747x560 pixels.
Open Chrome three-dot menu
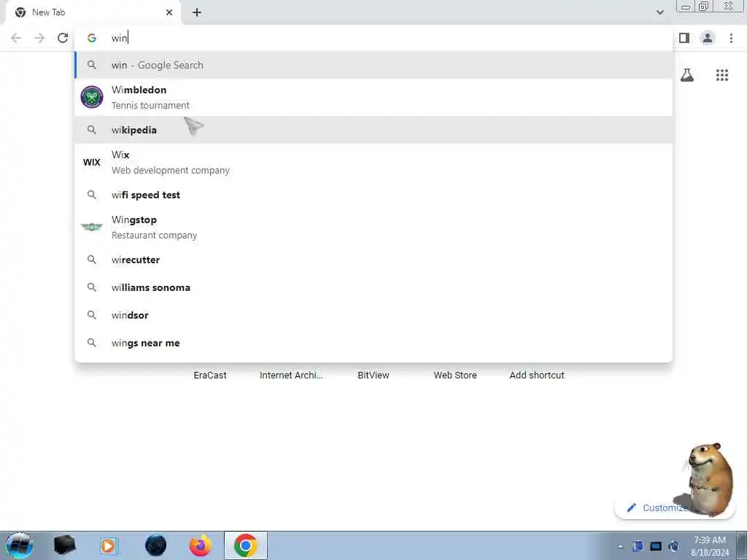tap(731, 38)
